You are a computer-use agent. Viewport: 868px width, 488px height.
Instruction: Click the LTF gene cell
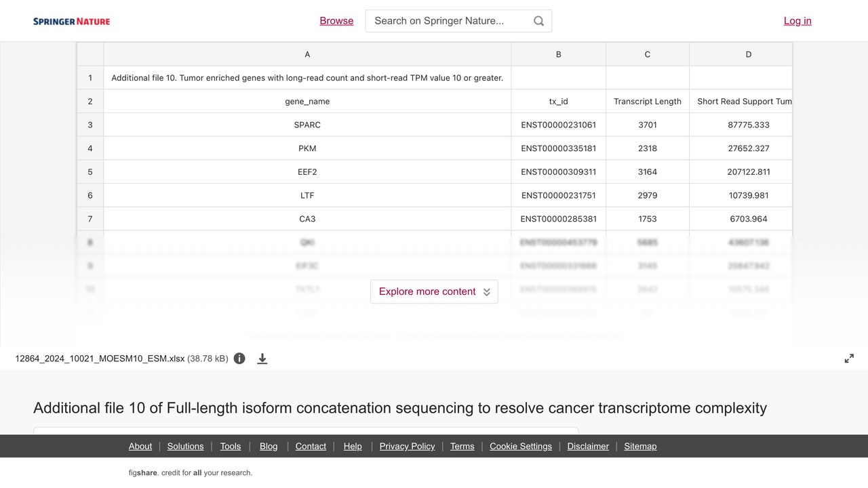click(x=307, y=195)
